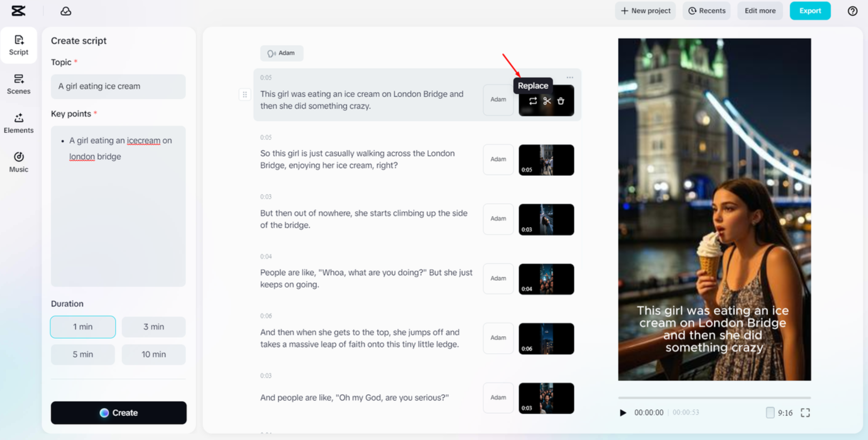The image size is (868, 440).
Task: Open the 9:16 aspect ratio selector
Action: click(779, 412)
